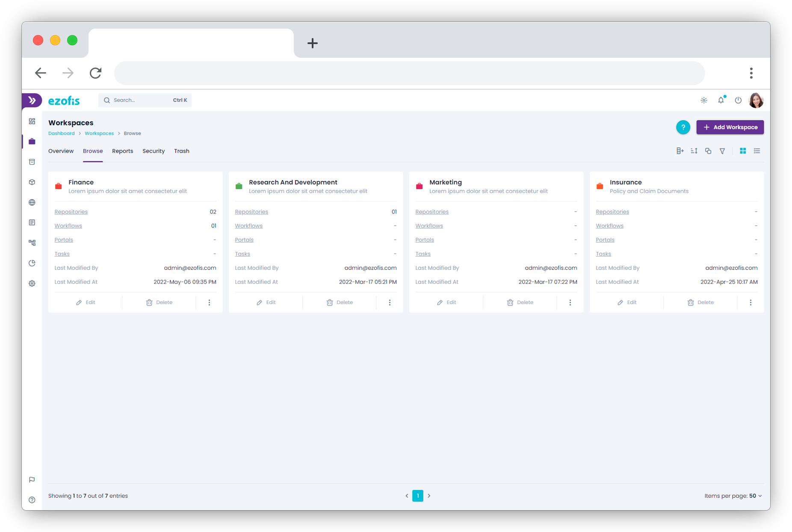Click the add column icon in the toolbar
Screen dimensions: 792x532
coord(680,151)
